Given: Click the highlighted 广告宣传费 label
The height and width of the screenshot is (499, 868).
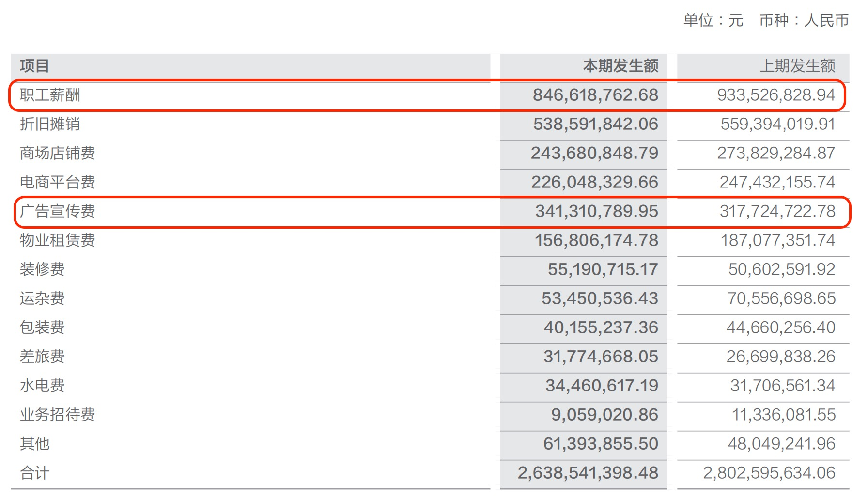Looking at the screenshot, I should [57, 211].
